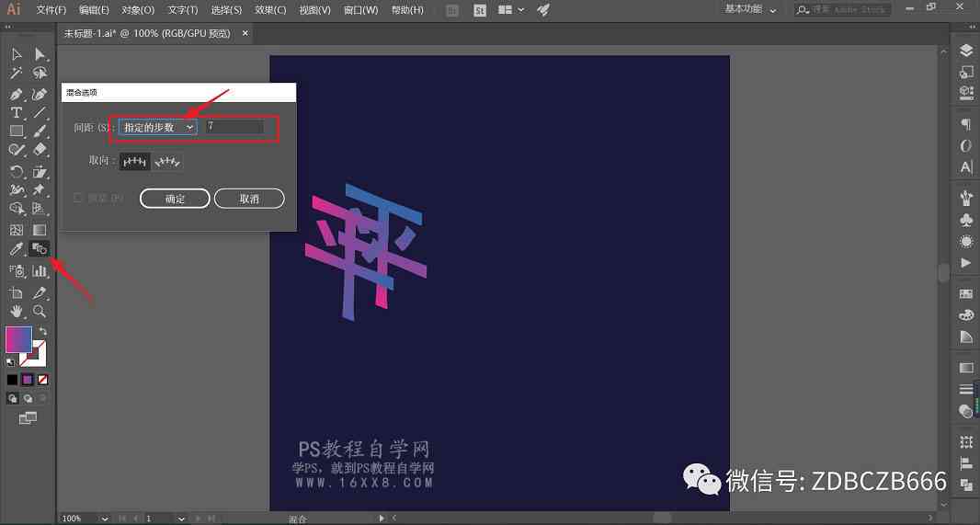Screen dimensions: 980x525
Task: Choose the Shape Builder tool
Action: (x=17, y=208)
